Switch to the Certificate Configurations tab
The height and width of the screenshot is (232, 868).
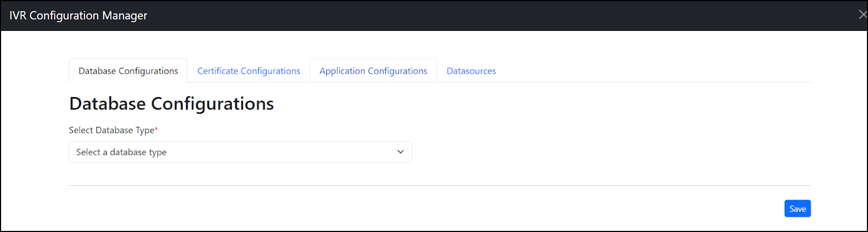click(248, 71)
